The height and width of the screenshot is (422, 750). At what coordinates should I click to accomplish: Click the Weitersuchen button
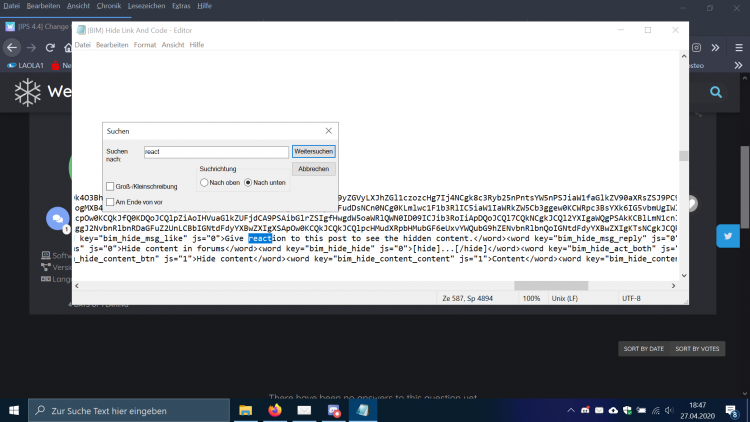pos(313,151)
